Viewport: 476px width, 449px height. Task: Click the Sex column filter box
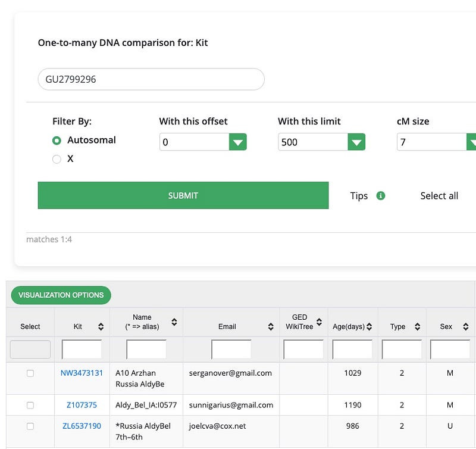click(x=450, y=350)
